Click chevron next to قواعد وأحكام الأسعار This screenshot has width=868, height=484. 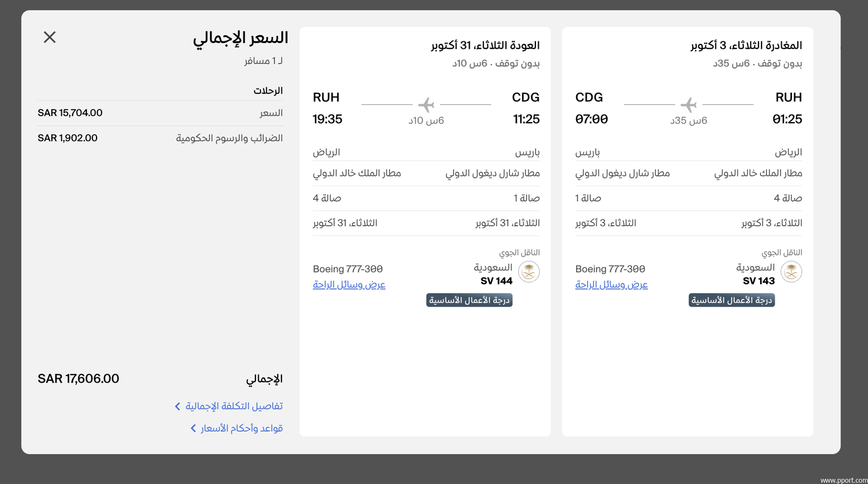[x=193, y=429]
